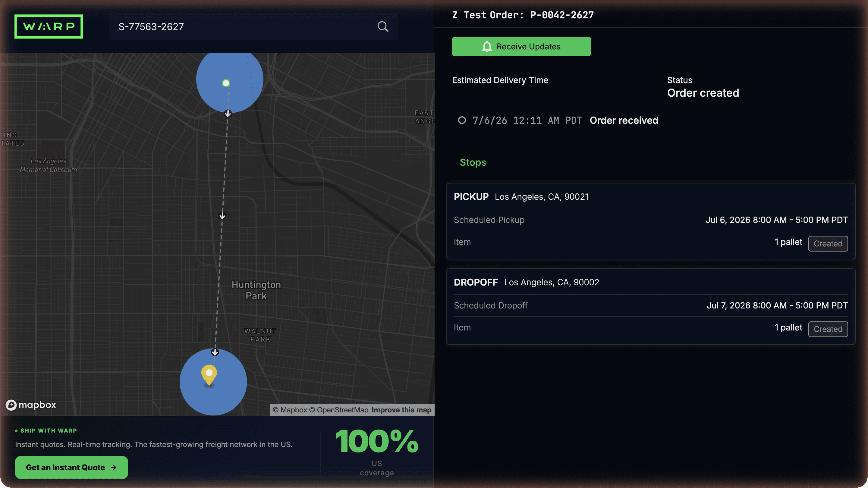The width and height of the screenshot is (868, 488).
Task: Click the Z Test Order: P-0042-2627 title
Action: point(523,15)
